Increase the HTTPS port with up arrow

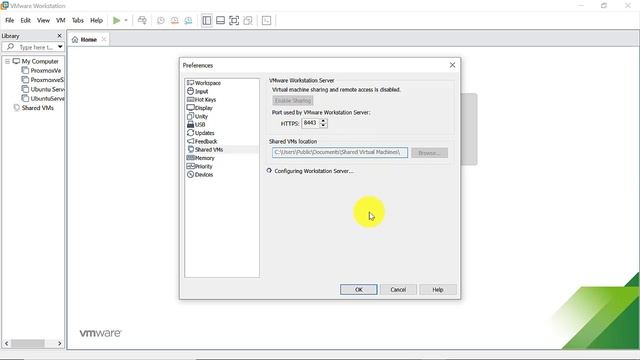323,121
